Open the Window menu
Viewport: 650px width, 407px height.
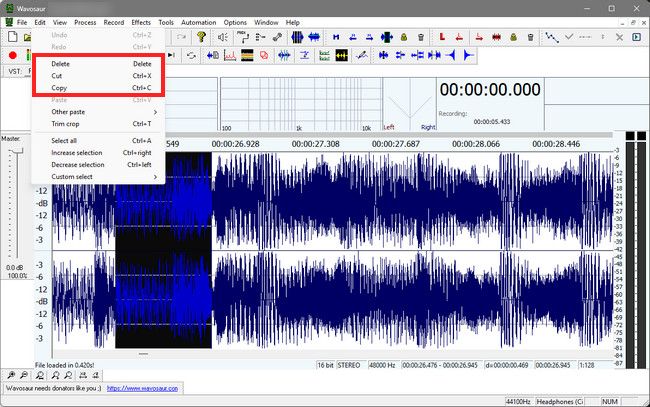pyautogui.click(x=266, y=22)
